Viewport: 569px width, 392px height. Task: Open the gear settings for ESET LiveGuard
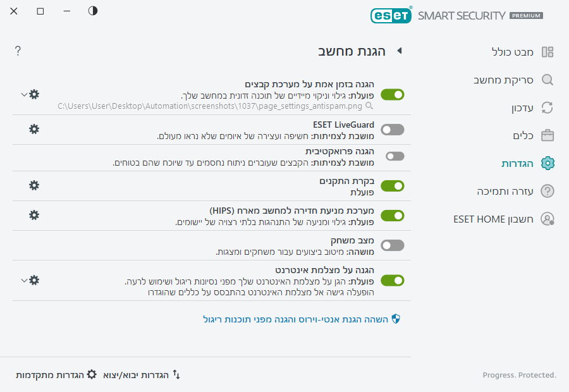click(34, 130)
